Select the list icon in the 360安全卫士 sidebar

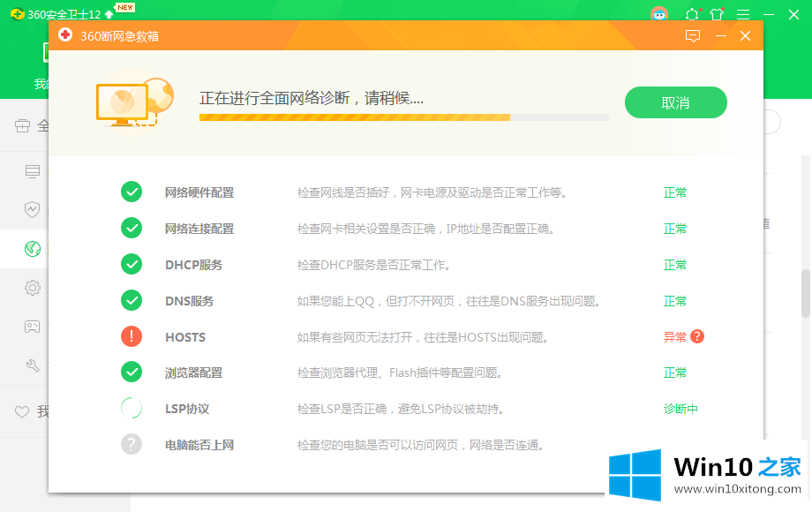point(33,171)
